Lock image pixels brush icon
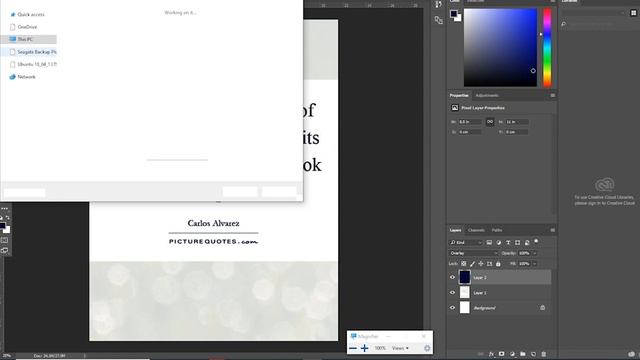This screenshot has width=640, height=360. tap(472, 264)
